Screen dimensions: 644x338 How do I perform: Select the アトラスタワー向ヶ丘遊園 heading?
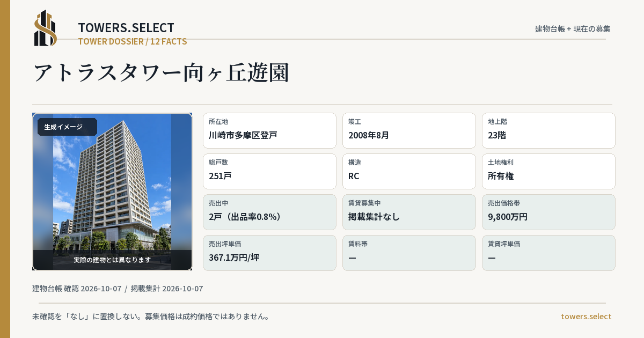pyautogui.click(x=161, y=72)
